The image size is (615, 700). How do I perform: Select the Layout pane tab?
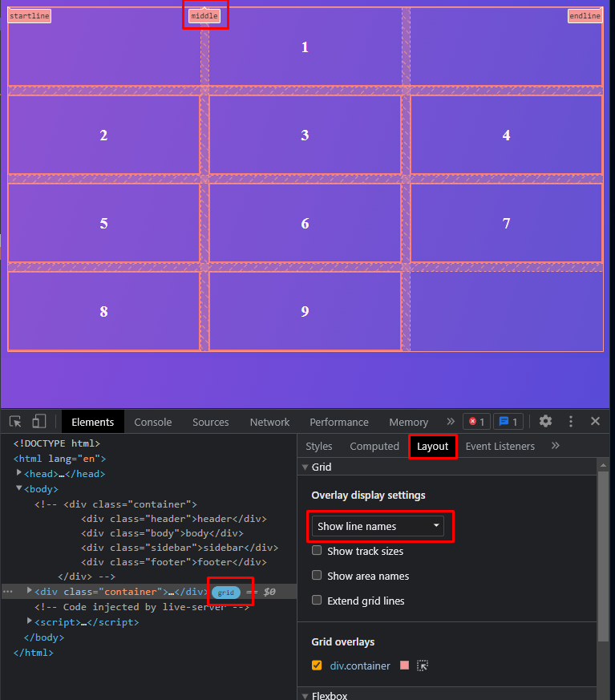coord(432,446)
